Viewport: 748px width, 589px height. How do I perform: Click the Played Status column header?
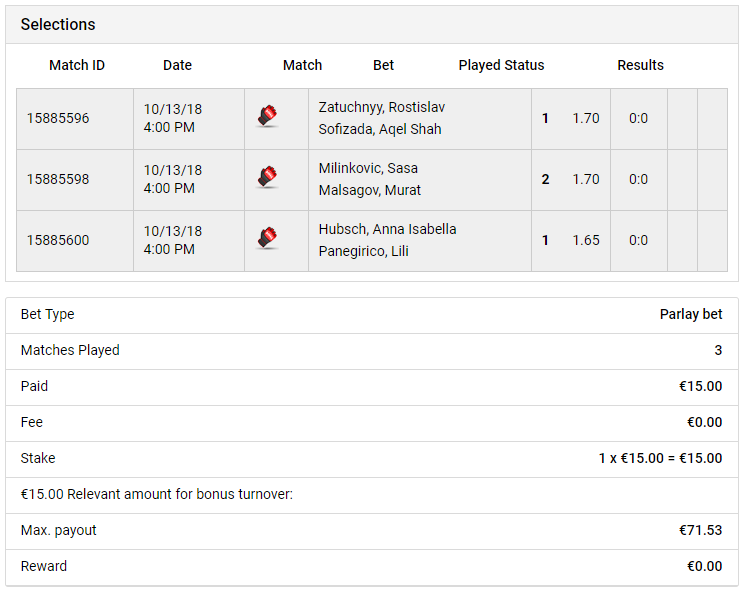pyautogui.click(x=501, y=65)
